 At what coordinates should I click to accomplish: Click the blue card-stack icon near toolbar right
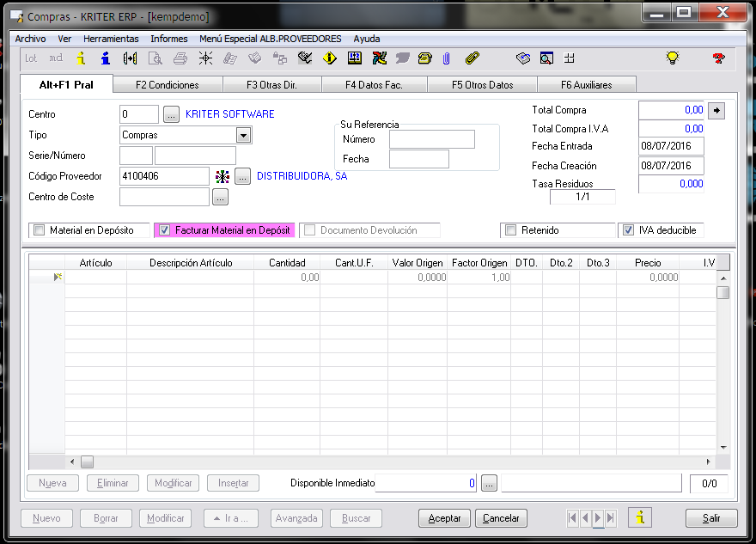click(523, 58)
